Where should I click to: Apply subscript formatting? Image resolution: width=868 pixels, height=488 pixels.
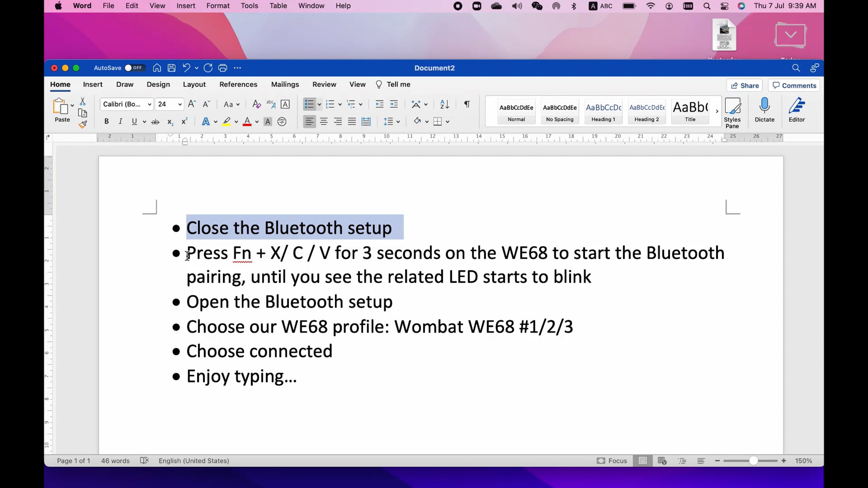[x=170, y=122]
